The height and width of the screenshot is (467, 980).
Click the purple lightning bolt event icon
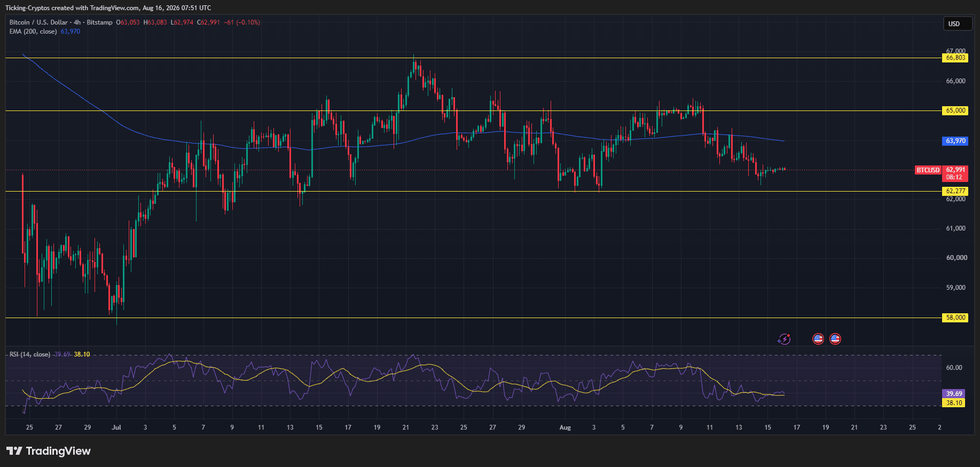[784, 339]
